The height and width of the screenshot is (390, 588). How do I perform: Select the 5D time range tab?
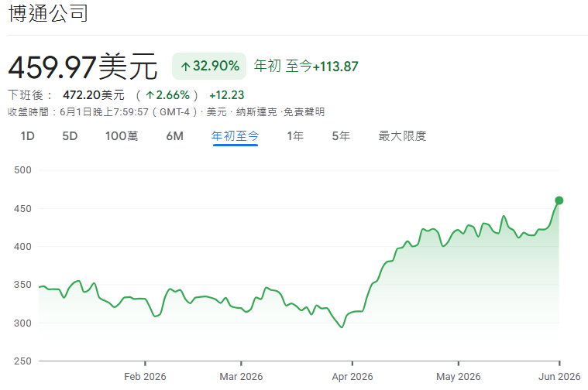(70, 136)
